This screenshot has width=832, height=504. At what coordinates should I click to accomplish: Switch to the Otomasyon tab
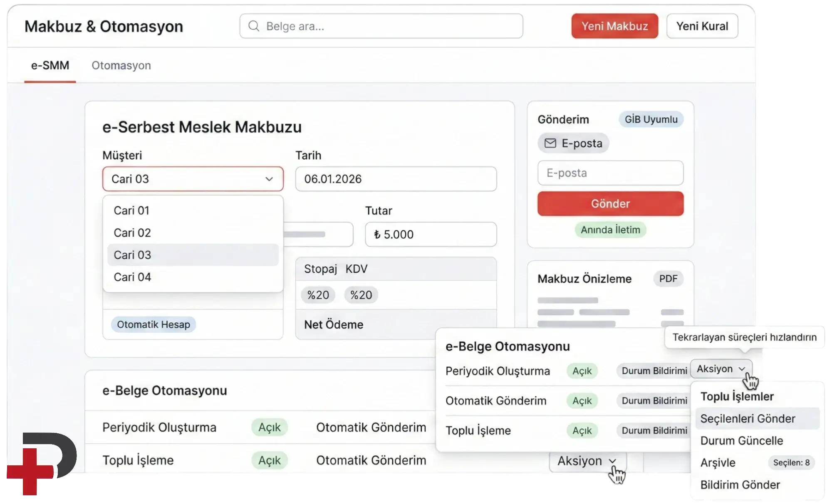[x=121, y=65]
